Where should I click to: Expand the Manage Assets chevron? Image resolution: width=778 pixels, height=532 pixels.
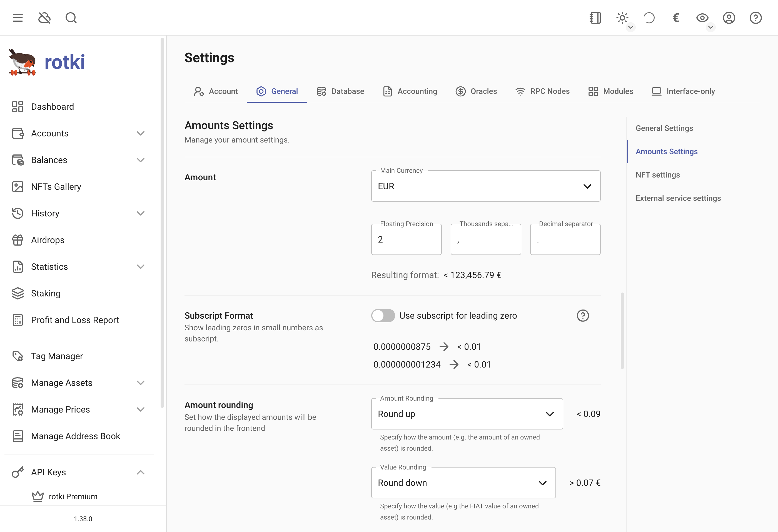(x=141, y=383)
